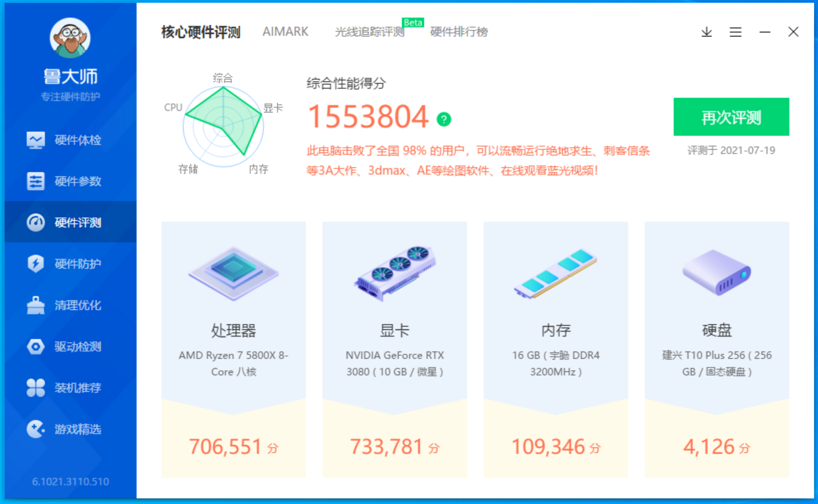The height and width of the screenshot is (504, 818).
Task: Open the hamburger menu icon
Action: click(x=735, y=32)
